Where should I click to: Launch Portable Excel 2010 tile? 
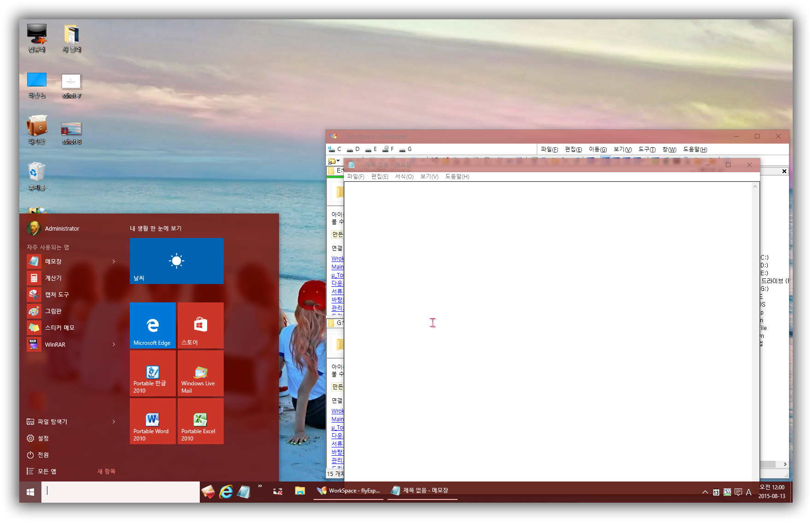(x=200, y=421)
